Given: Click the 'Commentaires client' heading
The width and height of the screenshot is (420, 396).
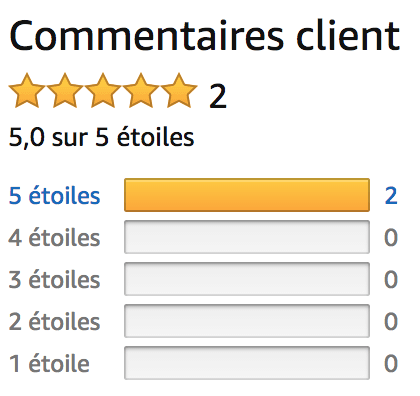Looking at the screenshot, I should click(x=204, y=35).
